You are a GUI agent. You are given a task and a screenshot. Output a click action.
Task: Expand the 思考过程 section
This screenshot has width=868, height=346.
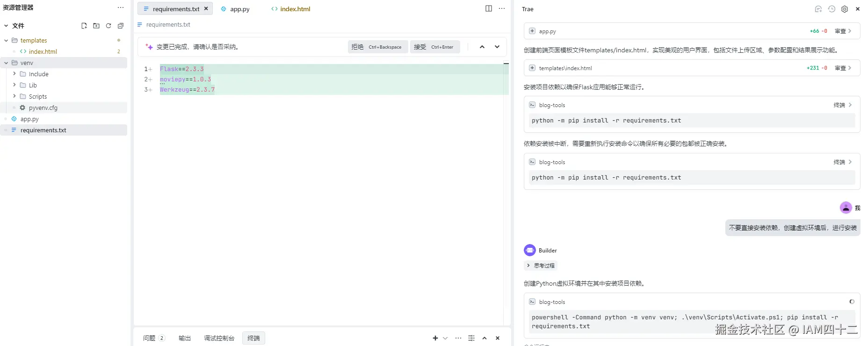(x=541, y=266)
